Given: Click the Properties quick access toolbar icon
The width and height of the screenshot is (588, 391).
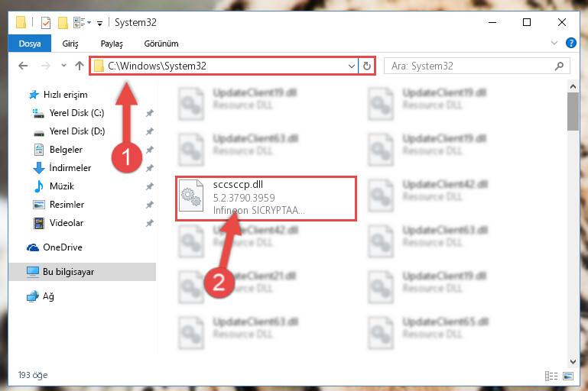Looking at the screenshot, I should tap(46, 23).
